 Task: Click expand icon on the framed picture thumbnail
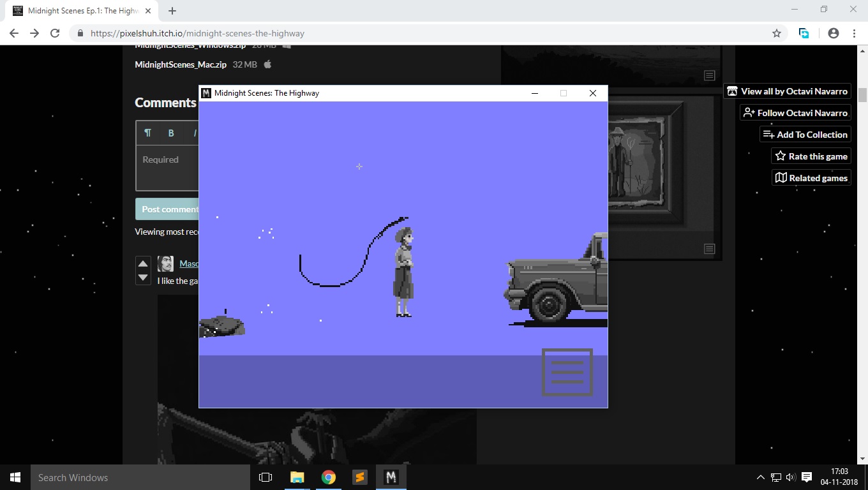click(x=709, y=249)
